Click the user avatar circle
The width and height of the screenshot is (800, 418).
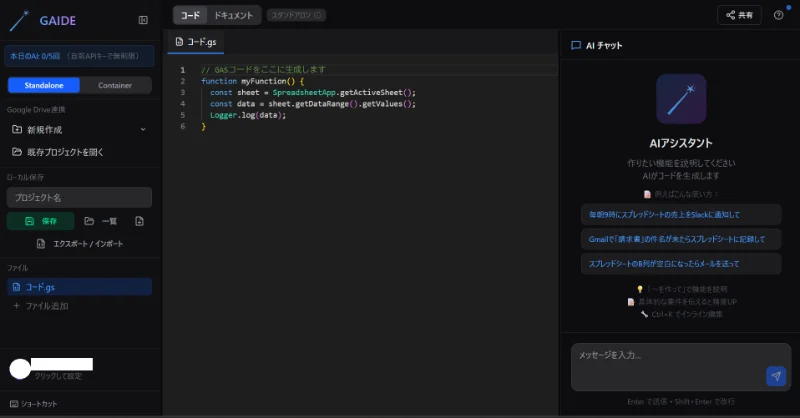coord(19,368)
